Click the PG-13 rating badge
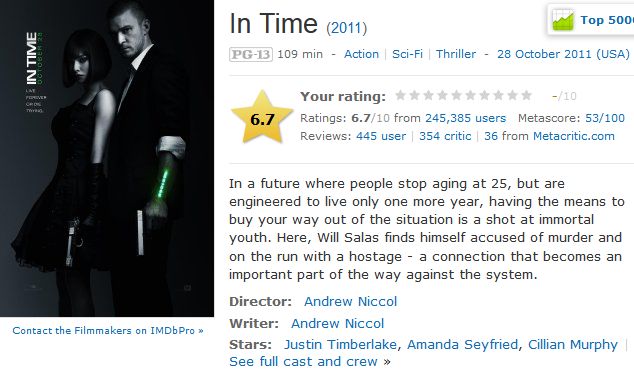Viewport: 634px width, 380px height. click(x=251, y=54)
